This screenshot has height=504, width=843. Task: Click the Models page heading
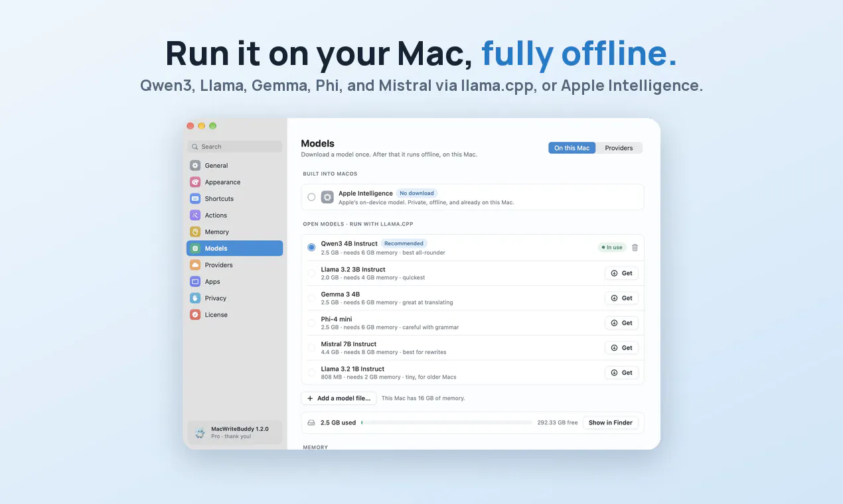coord(318,143)
